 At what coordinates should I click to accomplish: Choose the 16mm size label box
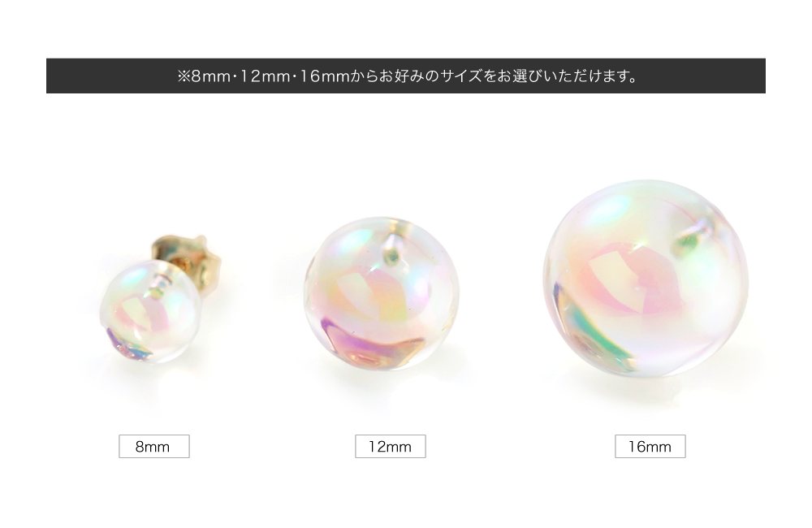click(650, 446)
